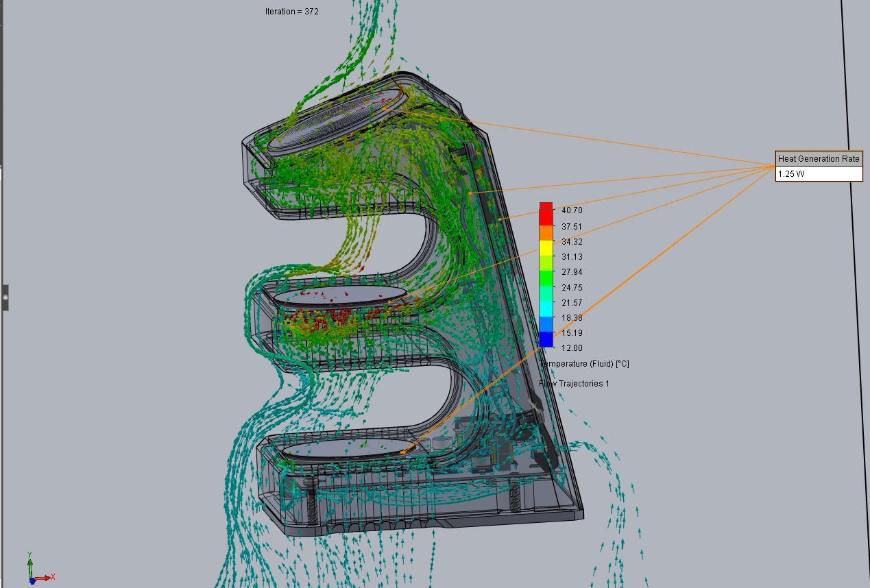
Task: Click the 34.32 legend value
Action: pos(572,242)
